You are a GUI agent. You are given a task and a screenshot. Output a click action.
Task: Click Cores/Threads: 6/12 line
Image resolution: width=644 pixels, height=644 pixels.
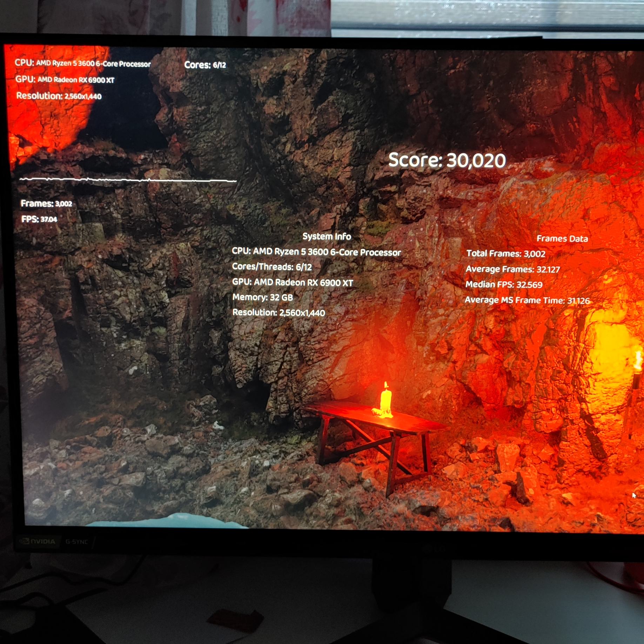pyautogui.click(x=272, y=267)
